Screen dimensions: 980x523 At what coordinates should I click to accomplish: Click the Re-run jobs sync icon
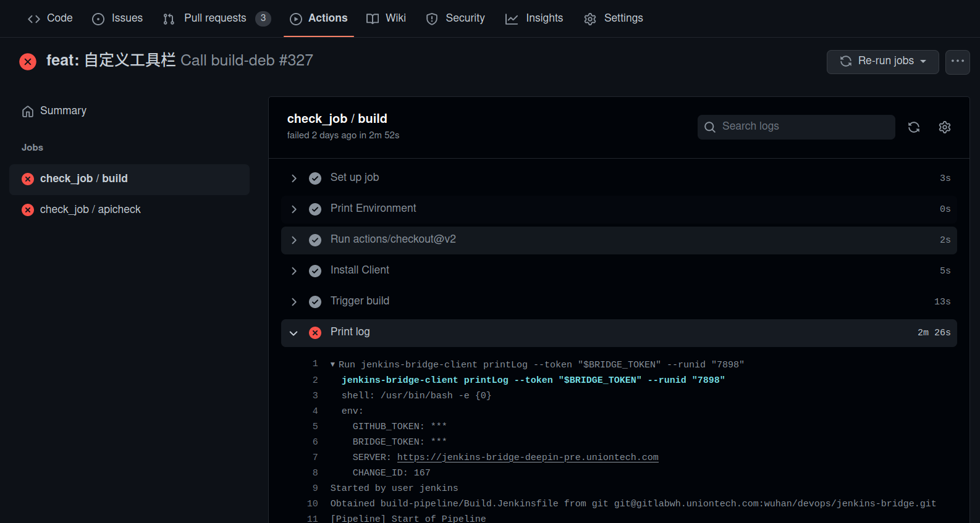pos(846,61)
